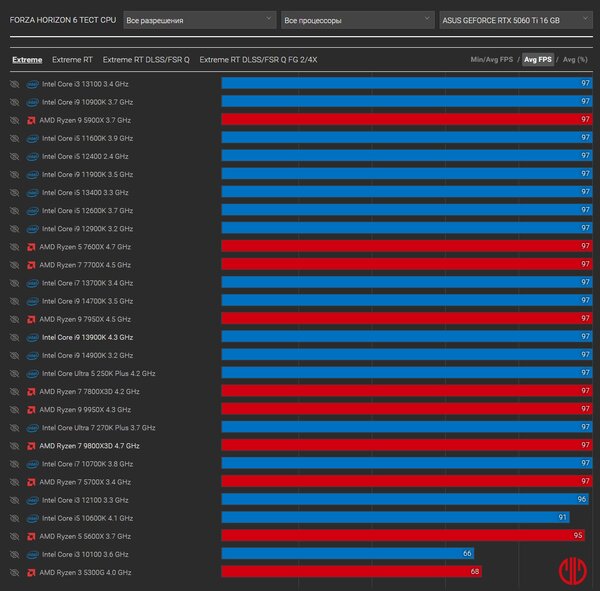Switch to the Extreme RT tab
The width and height of the screenshot is (600, 591).
(72, 60)
